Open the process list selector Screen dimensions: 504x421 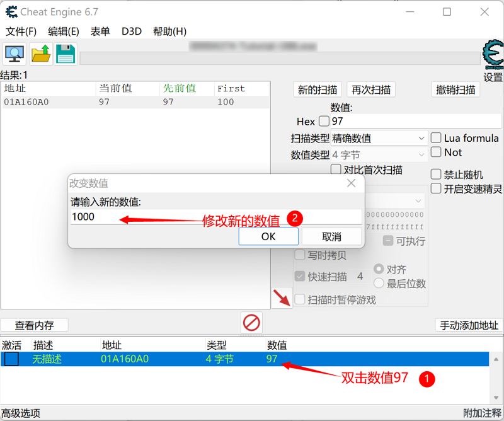click(14, 54)
